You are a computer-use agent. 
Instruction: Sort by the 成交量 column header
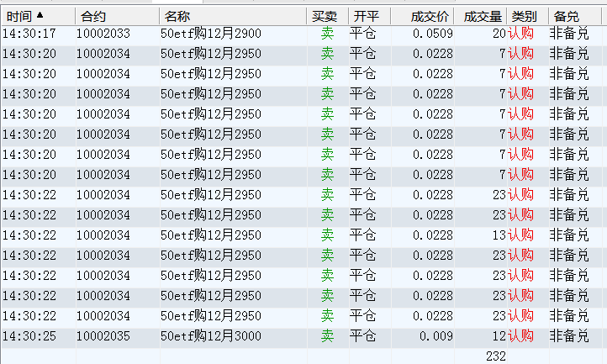[x=480, y=16]
